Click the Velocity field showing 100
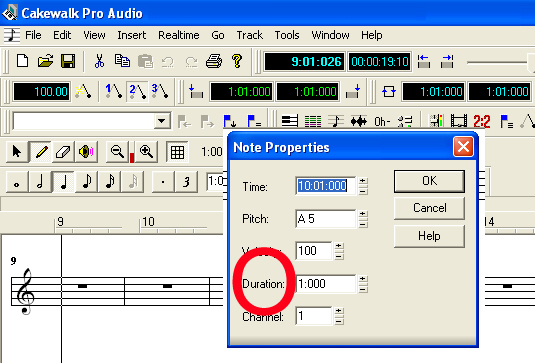 [313, 251]
